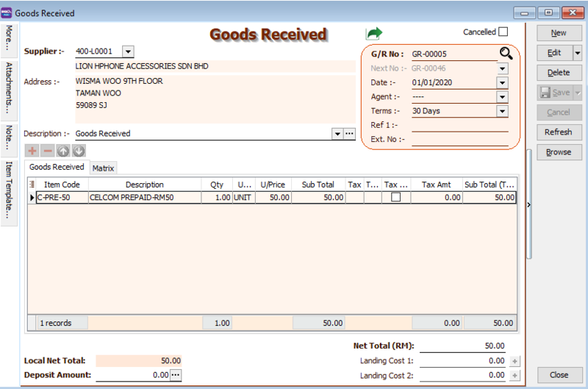Click the minus delete row icon

click(x=47, y=151)
